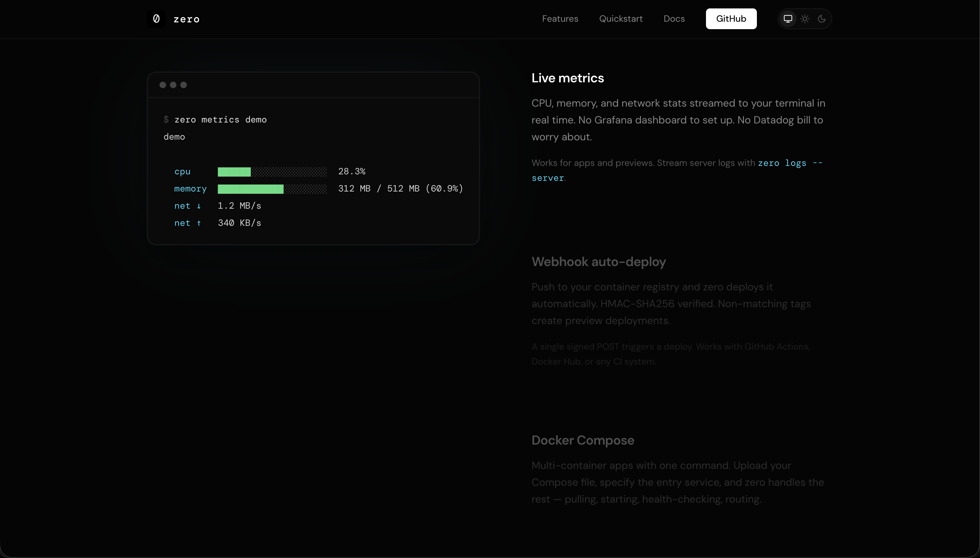Open the Docs link

(674, 19)
